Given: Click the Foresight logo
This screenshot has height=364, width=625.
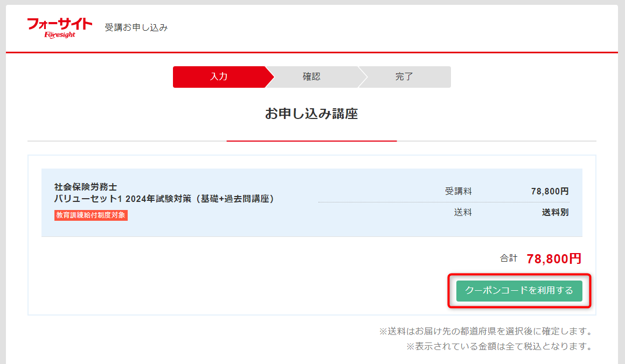Looking at the screenshot, I should [60, 28].
